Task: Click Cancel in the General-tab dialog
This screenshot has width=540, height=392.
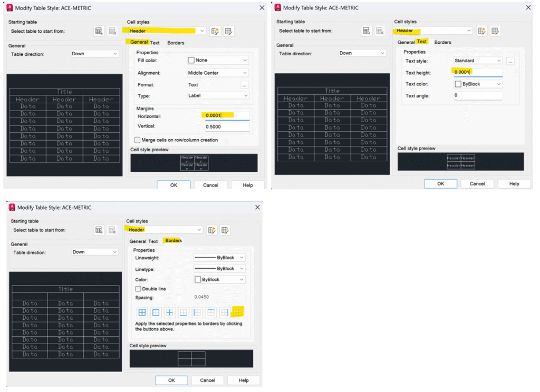Action: click(210, 185)
